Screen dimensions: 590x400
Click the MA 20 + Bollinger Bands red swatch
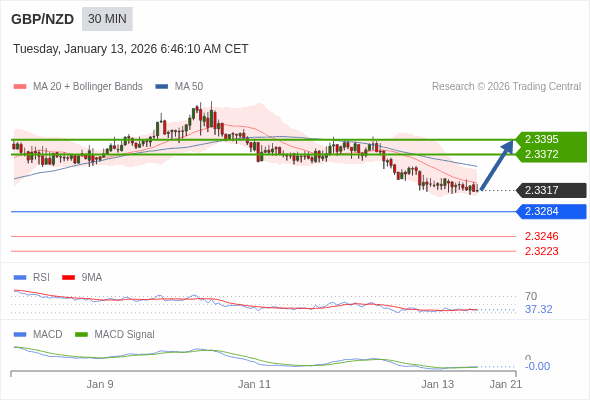pos(20,87)
